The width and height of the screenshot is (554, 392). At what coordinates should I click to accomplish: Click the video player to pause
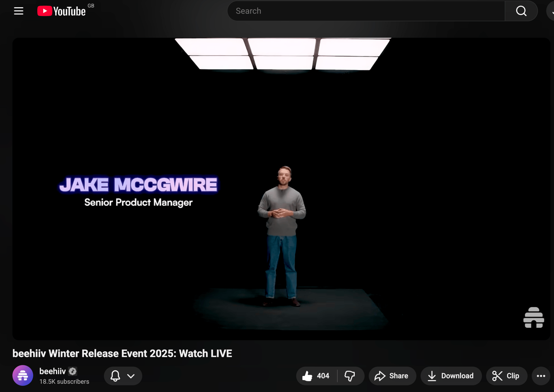click(x=281, y=130)
